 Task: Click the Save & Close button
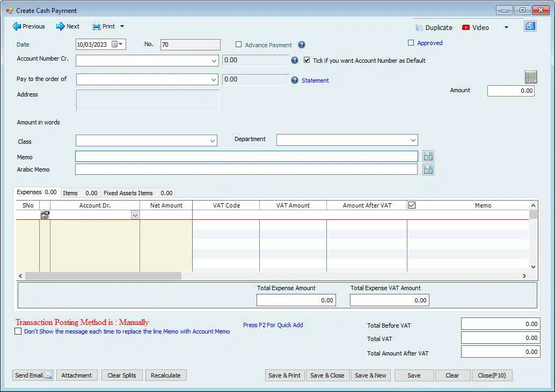[327, 375]
